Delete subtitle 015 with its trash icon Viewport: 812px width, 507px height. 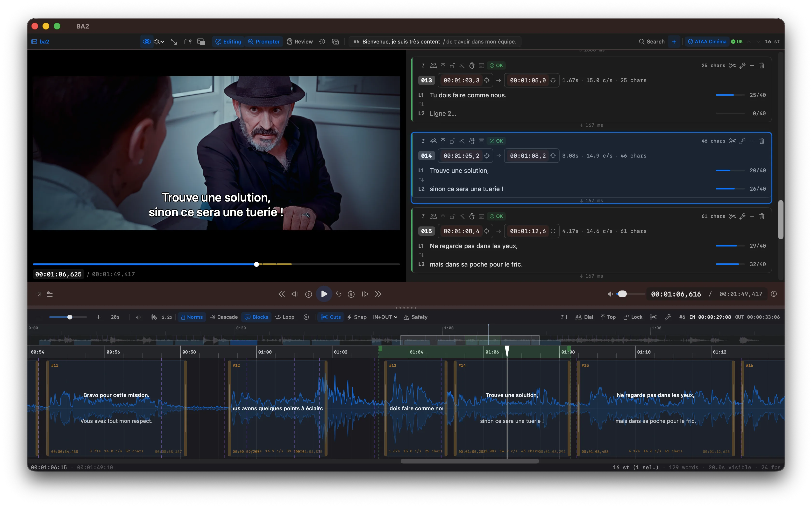[762, 216]
